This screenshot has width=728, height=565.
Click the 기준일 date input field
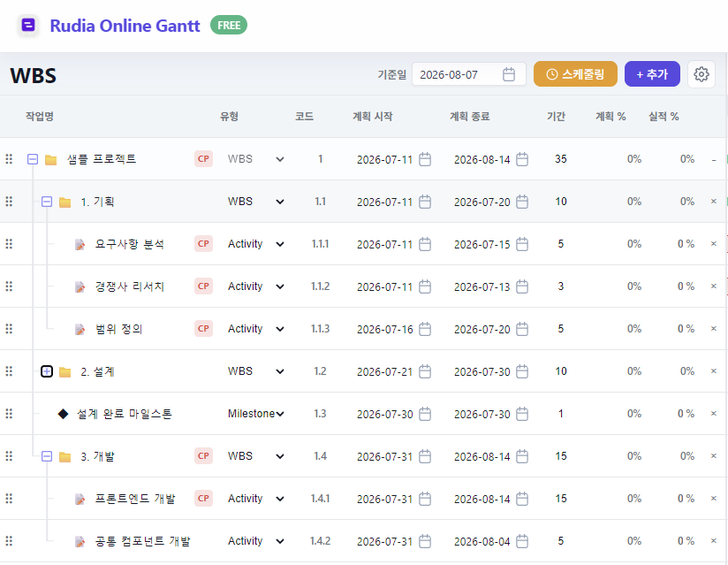[x=469, y=74]
